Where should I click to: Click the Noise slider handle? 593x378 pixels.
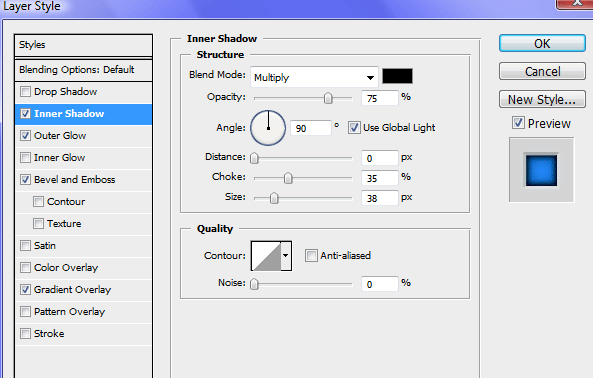(x=255, y=284)
